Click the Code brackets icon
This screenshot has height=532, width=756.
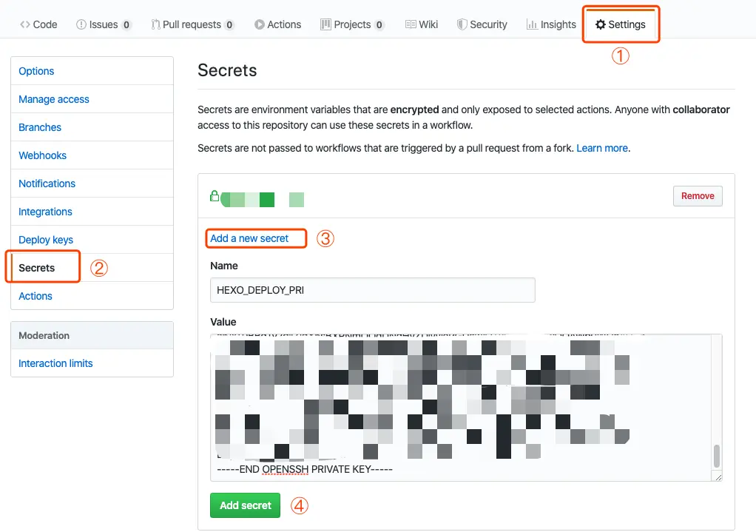coord(24,24)
